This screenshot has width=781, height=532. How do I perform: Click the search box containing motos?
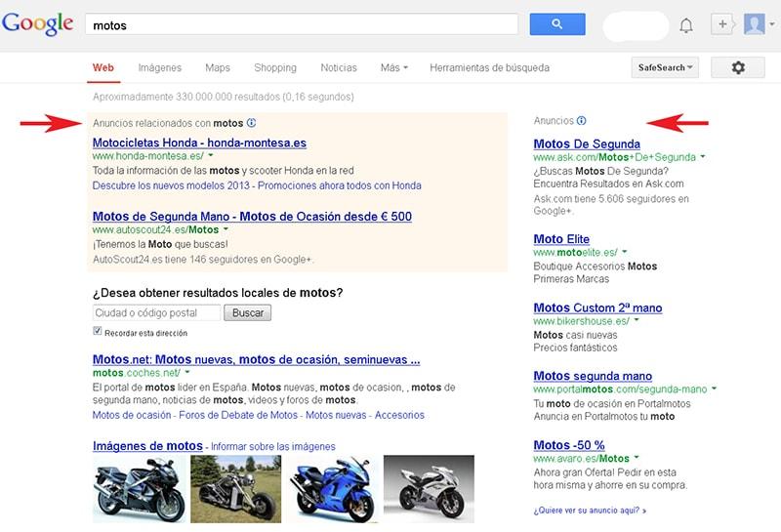302,24
